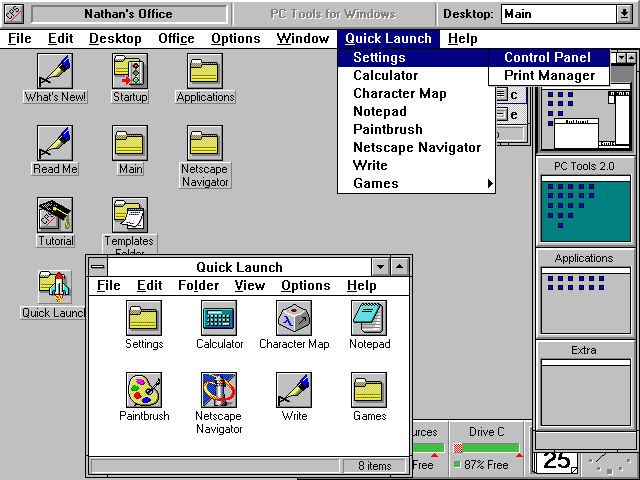The height and width of the screenshot is (480, 640).
Task: Open the File menu in main menu bar
Action: tap(20, 38)
